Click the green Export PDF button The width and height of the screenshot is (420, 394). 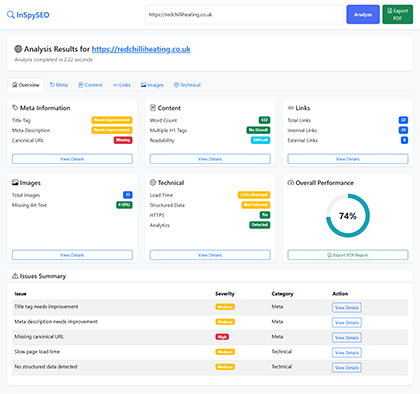[397, 14]
